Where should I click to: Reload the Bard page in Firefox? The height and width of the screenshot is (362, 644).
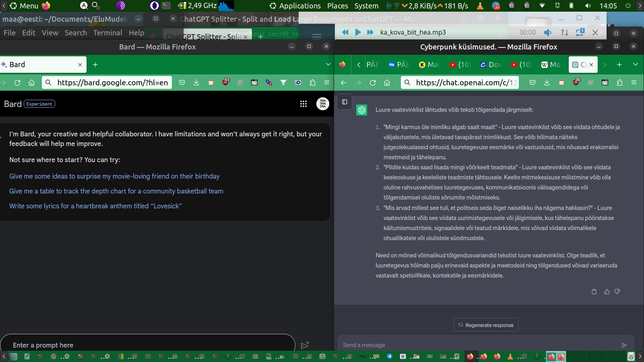(x=17, y=82)
